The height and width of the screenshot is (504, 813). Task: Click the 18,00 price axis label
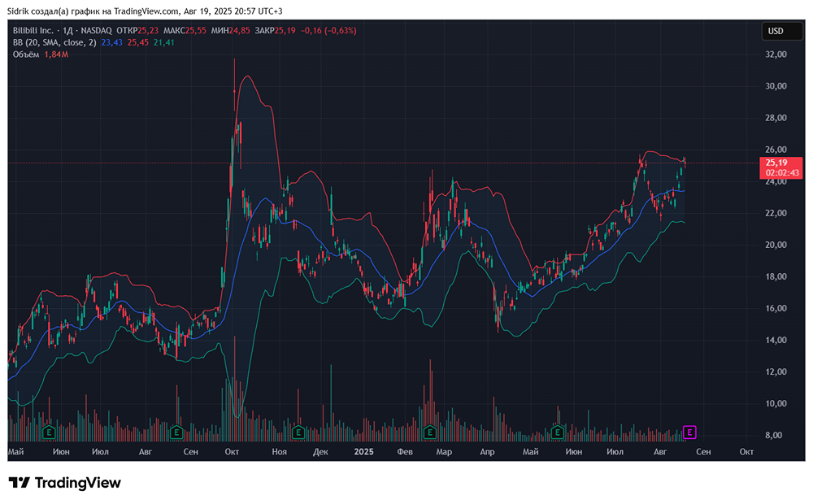pos(776,276)
